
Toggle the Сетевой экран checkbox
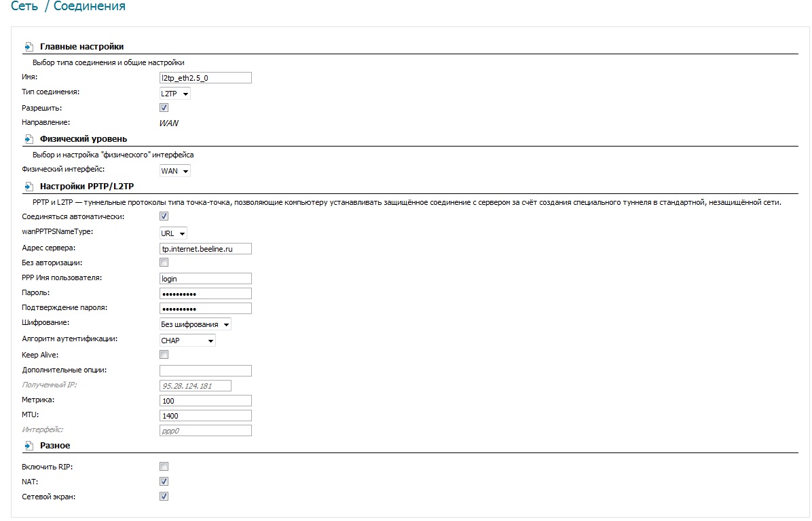pyautogui.click(x=164, y=496)
